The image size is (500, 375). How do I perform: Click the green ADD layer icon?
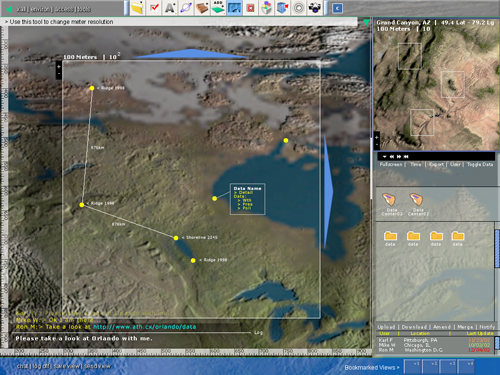pyautogui.click(x=218, y=8)
